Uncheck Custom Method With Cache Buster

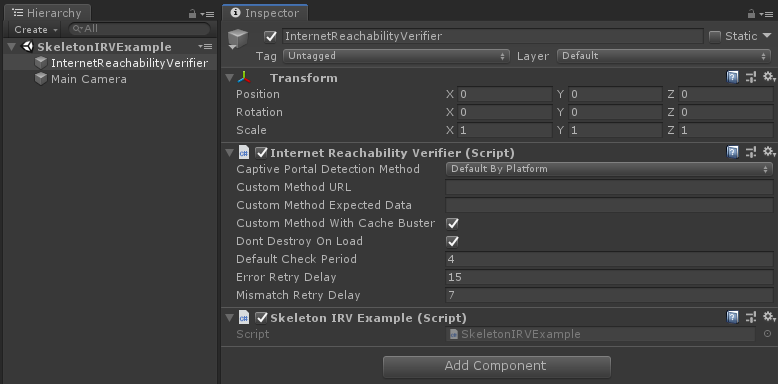tap(452, 224)
